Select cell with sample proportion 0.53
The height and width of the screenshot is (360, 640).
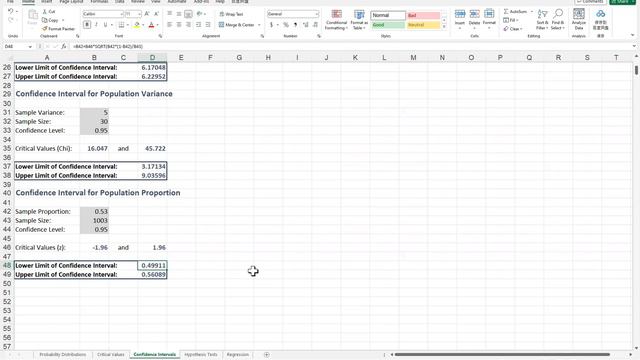[x=94, y=211]
